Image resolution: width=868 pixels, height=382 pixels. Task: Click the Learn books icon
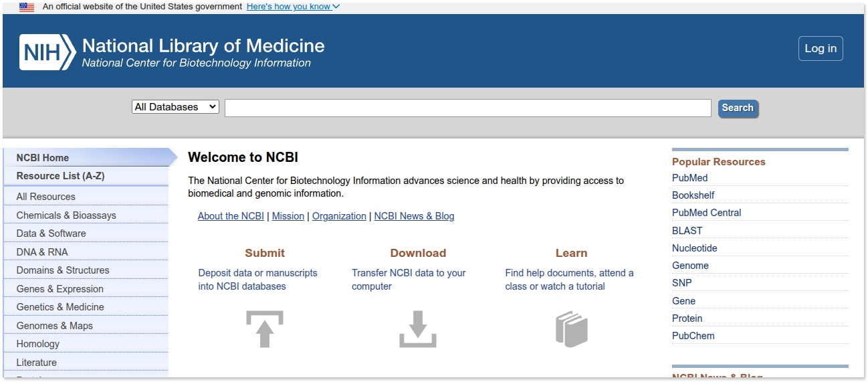click(571, 328)
